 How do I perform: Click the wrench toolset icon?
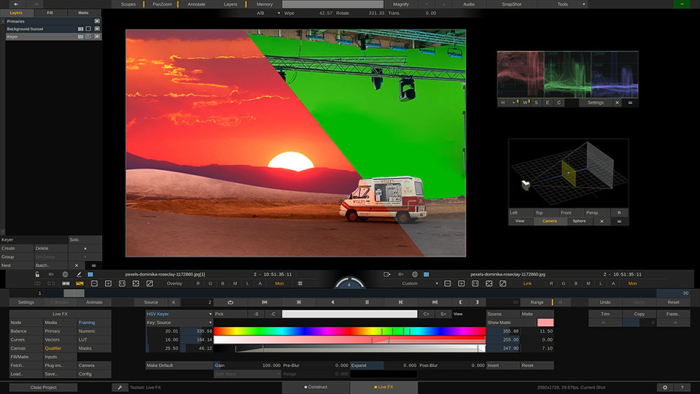click(x=120, y=387)
